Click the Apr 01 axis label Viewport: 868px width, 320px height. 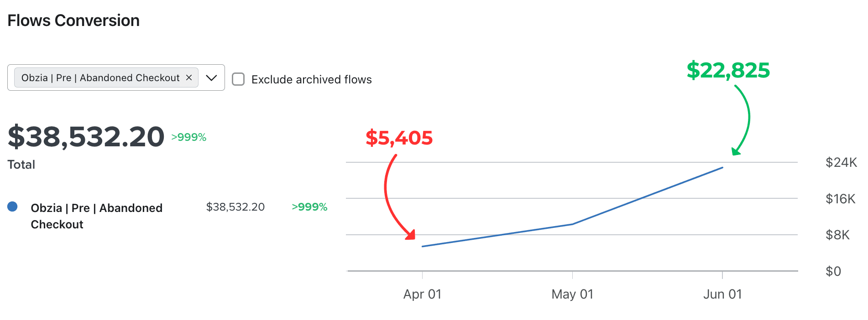[x=423, y=294]
